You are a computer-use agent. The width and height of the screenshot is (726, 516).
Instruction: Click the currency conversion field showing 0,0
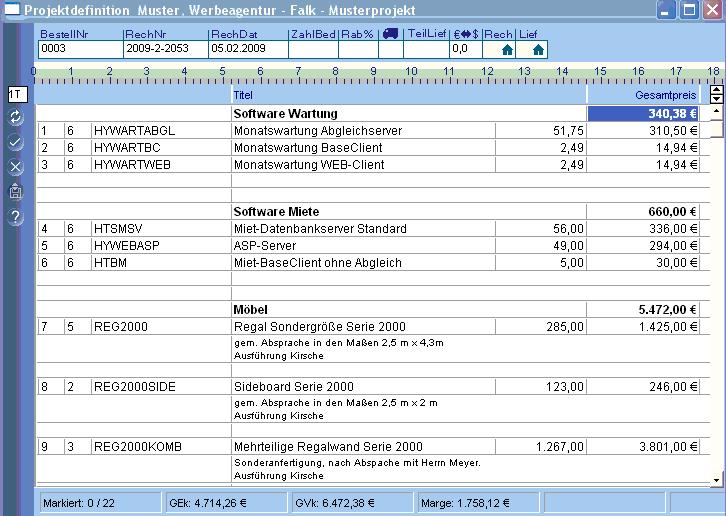pyautogui.click(x=465, y=48)
